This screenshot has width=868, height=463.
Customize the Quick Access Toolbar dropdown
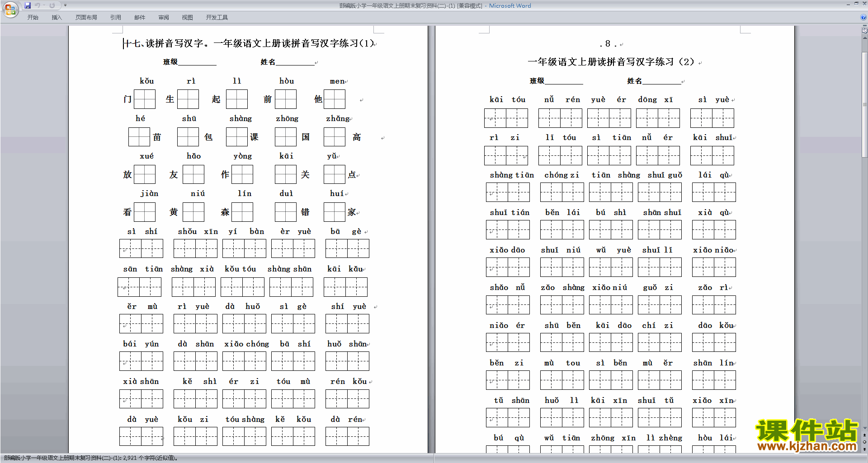(66, 5)
